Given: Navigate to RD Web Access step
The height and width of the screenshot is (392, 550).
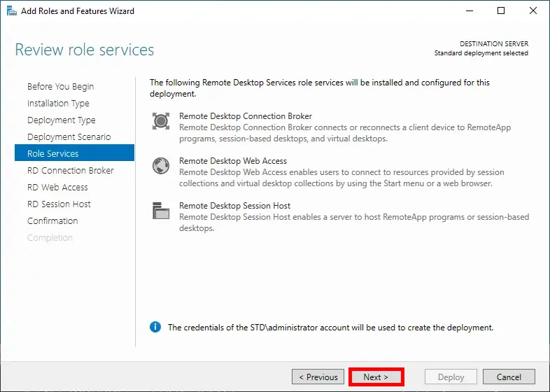Looking at the screenshot, I should 57,188.
